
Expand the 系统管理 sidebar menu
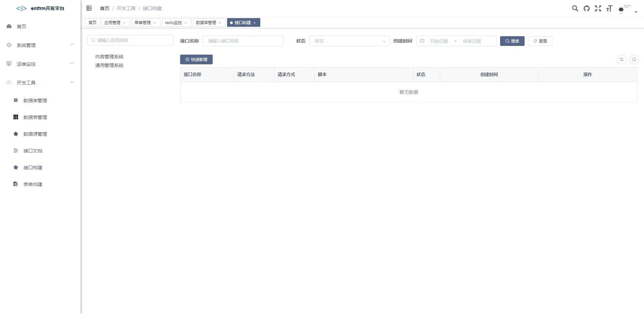click(x=40, y=45)
